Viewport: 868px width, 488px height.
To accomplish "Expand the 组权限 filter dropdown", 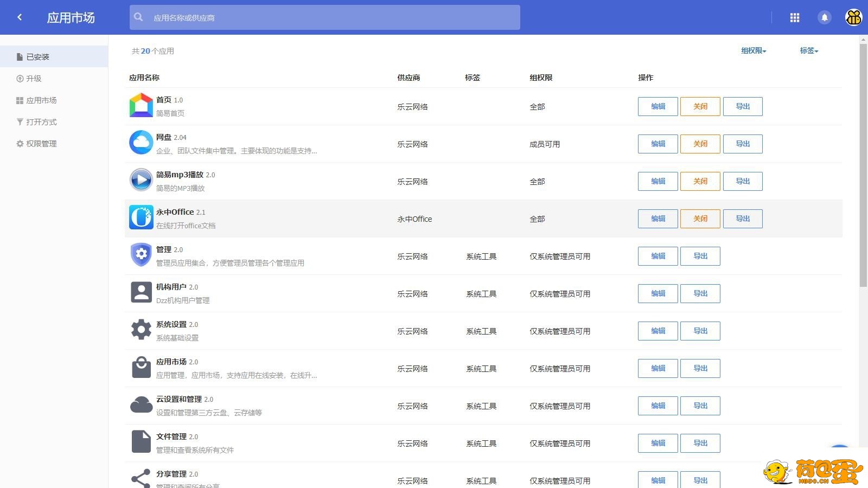I will [x=754, y=51].
